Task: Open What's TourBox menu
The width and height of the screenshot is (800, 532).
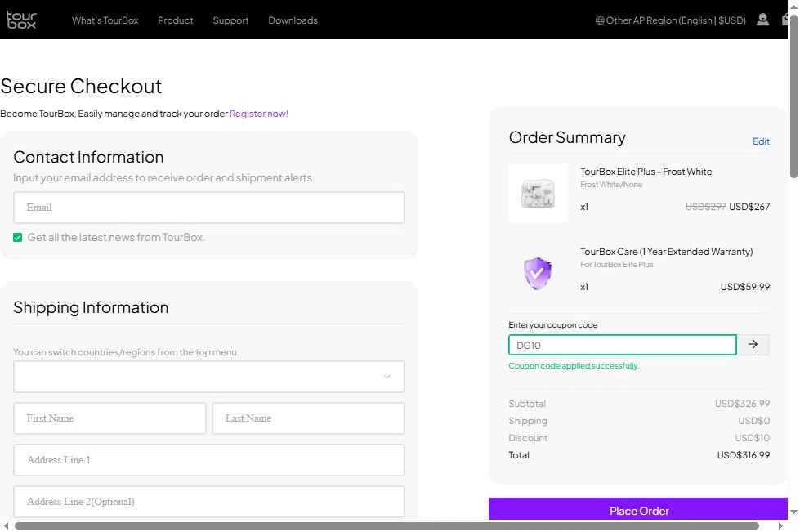Action: coord(105,20)
